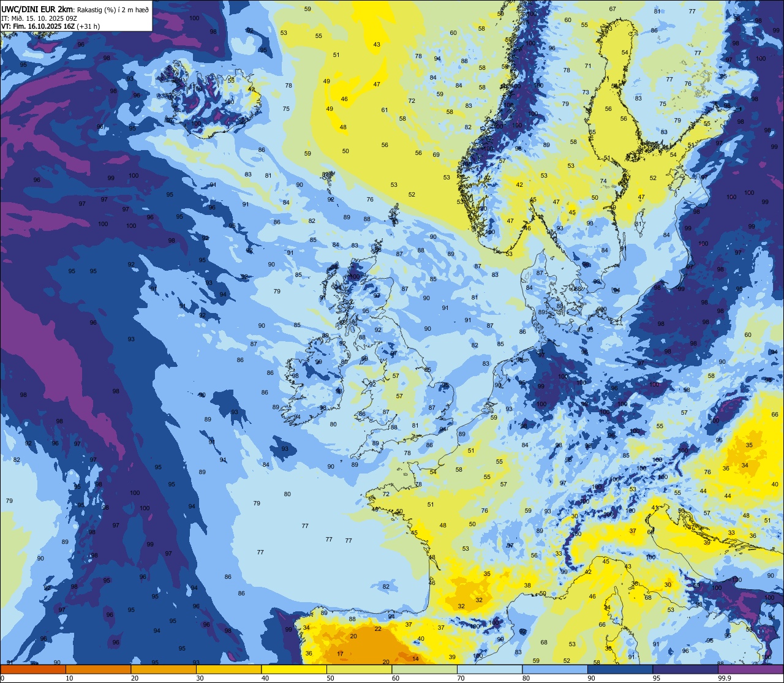Click the '17' humidity value over Spain

click(x=341, y=654)
